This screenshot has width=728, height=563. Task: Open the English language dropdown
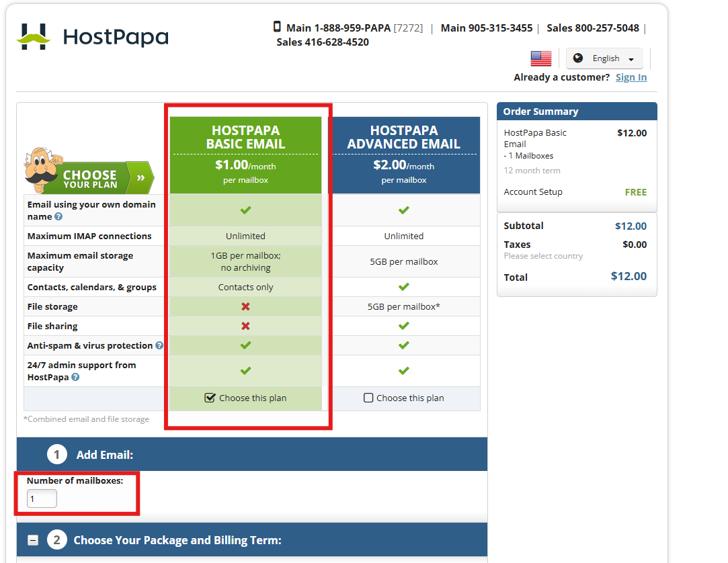pyautogui.click(x=604, y=58)
